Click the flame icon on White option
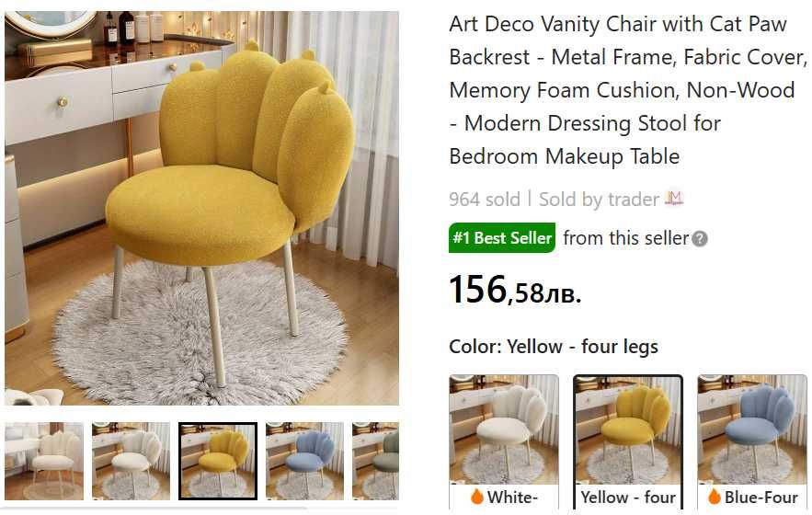Screen dimensions: 812x515 (x=477, y=497)
